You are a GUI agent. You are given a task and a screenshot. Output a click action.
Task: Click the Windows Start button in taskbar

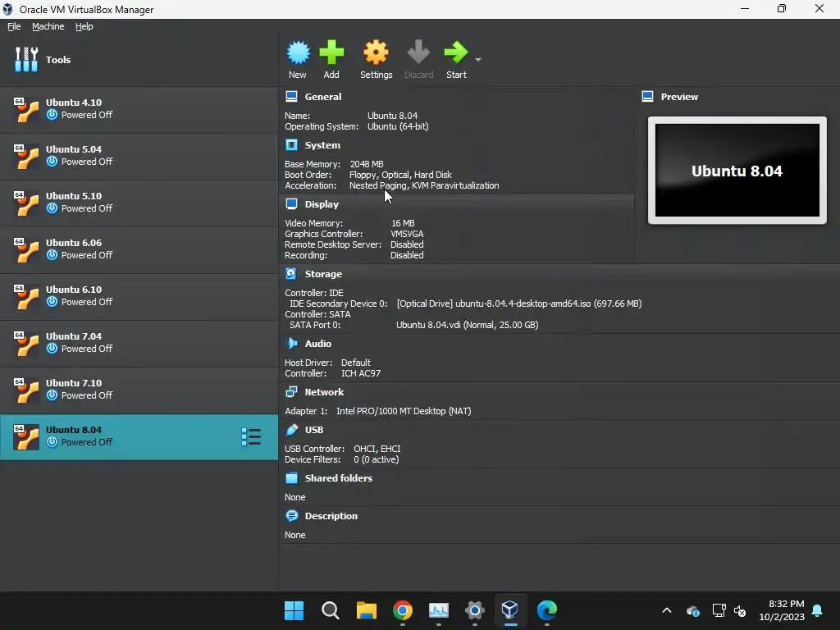point(294,610)
